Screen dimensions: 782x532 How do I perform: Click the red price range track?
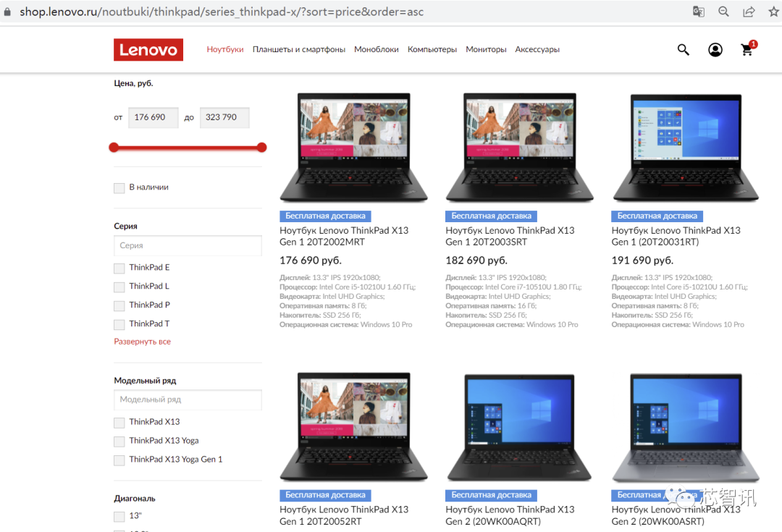click(x=188, y=148)
